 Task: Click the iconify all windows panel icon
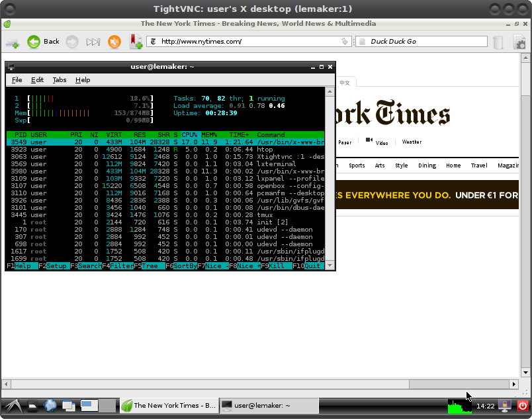(69, 406)
